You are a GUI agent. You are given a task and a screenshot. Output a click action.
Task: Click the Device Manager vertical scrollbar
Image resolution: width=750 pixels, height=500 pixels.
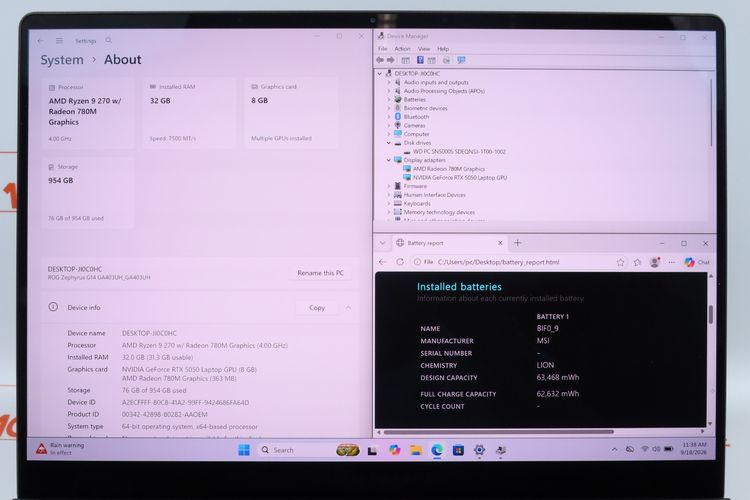711,114
